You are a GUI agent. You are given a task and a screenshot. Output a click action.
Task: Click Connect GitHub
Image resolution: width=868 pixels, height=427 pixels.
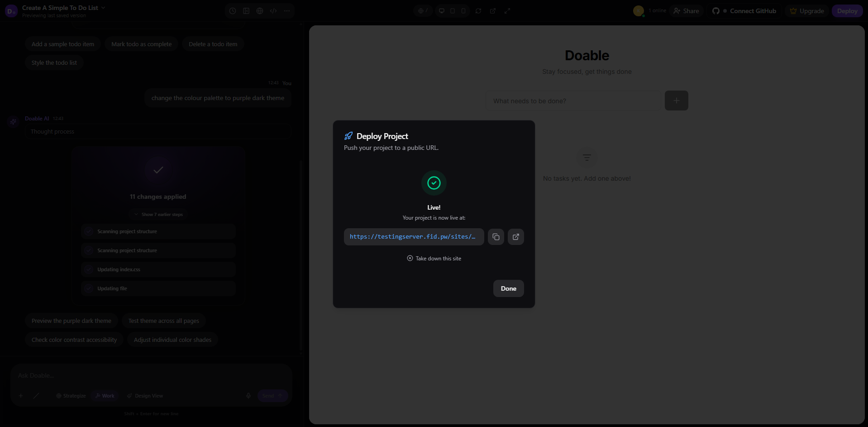coord(744,11)
